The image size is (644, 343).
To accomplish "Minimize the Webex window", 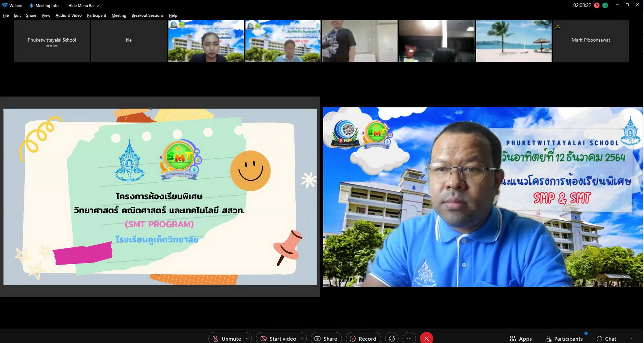I will pos(617,5).
